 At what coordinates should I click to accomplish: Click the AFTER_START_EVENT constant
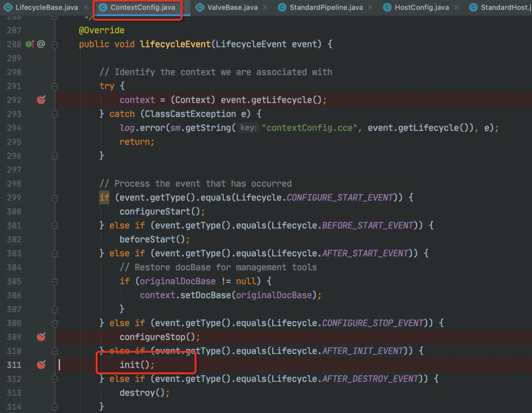click(365, 253)
